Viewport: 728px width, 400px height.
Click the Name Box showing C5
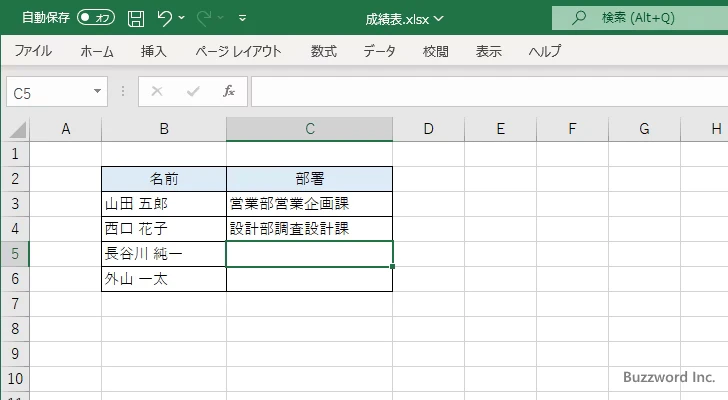click(49, 92)
